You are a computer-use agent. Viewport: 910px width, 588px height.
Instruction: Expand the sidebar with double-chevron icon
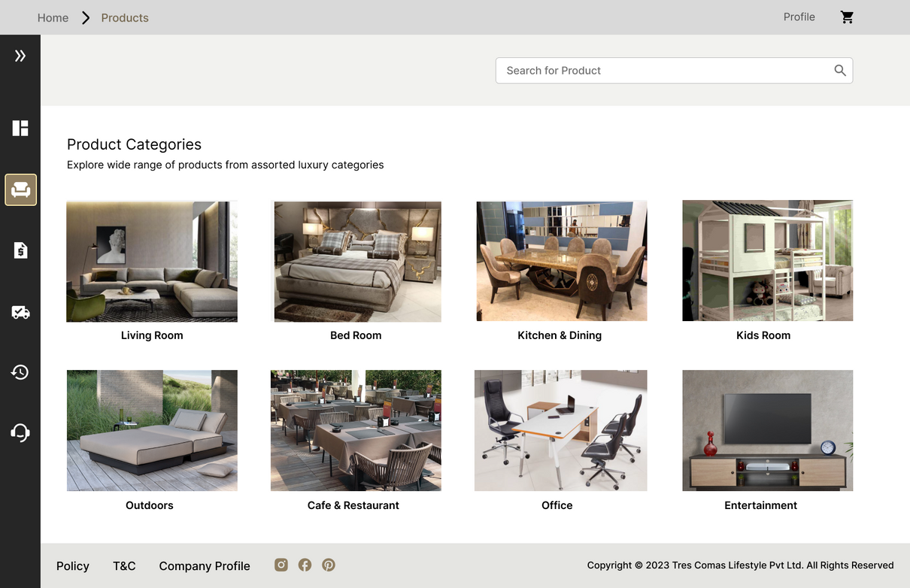click(x=20, y=56)
